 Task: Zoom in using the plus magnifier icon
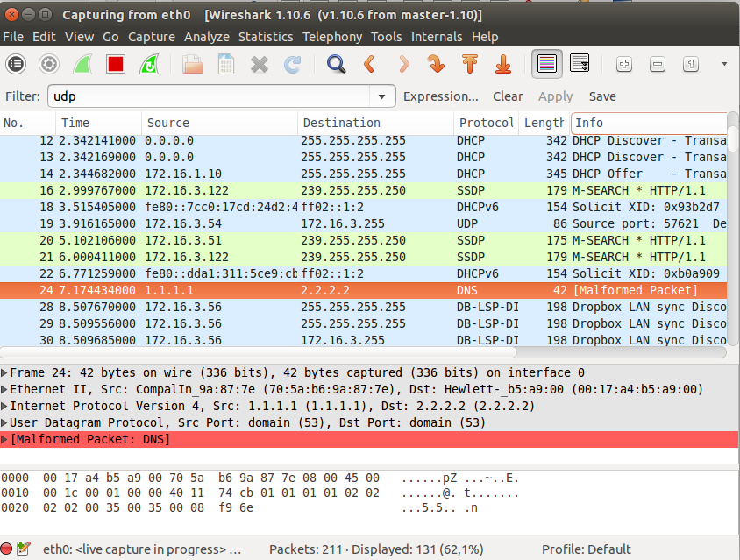pos(623,64)
